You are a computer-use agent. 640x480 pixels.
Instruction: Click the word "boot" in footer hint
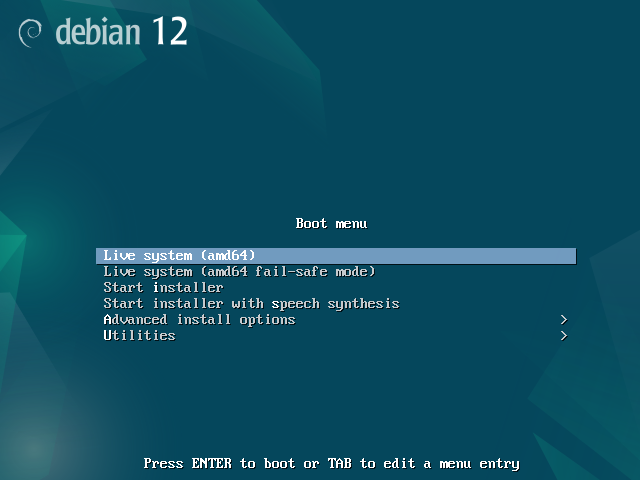point(280,464)
